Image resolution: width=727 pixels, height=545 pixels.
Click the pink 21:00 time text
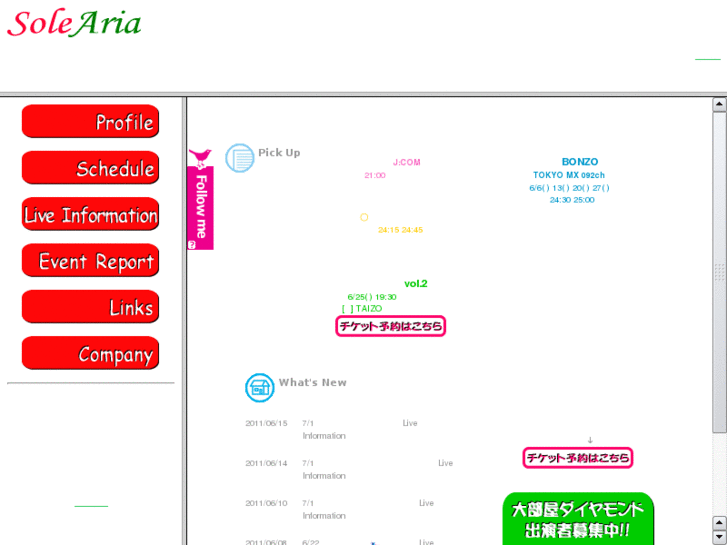(x=375, y=176)
